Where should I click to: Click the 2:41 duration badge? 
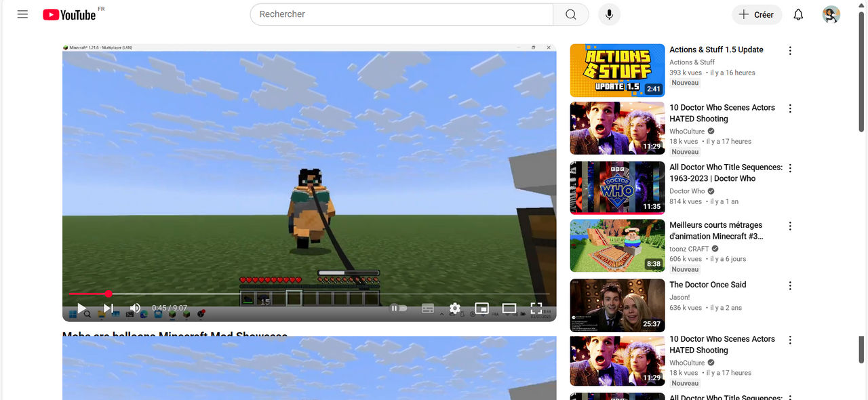pyautogui.click(x=654, y=89)
